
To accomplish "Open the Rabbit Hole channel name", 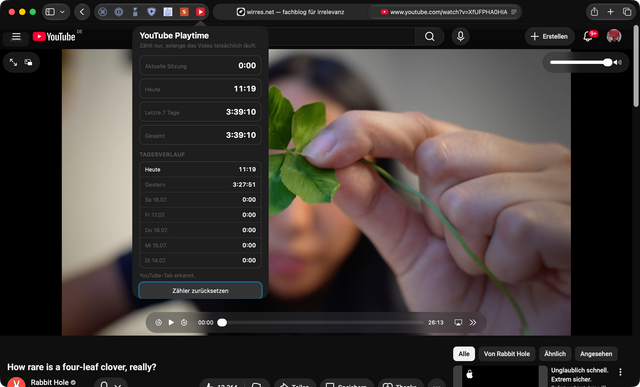I will (x=49, y=383).
